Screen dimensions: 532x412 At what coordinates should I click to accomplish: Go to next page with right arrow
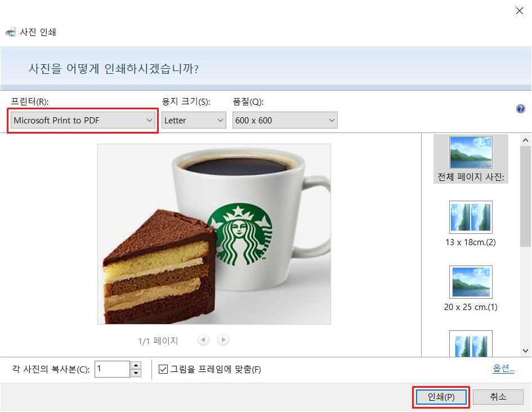point(223,340)
